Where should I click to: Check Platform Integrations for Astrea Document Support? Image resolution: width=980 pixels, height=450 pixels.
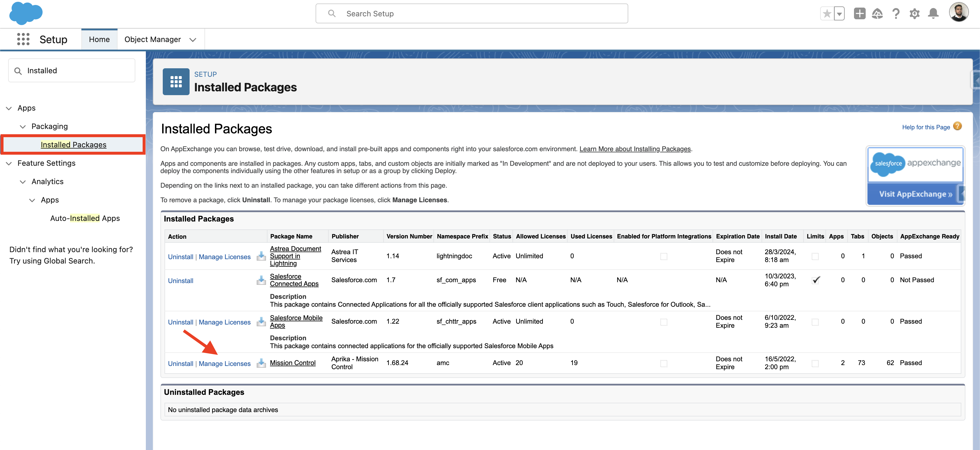click(x=664, y=257)
